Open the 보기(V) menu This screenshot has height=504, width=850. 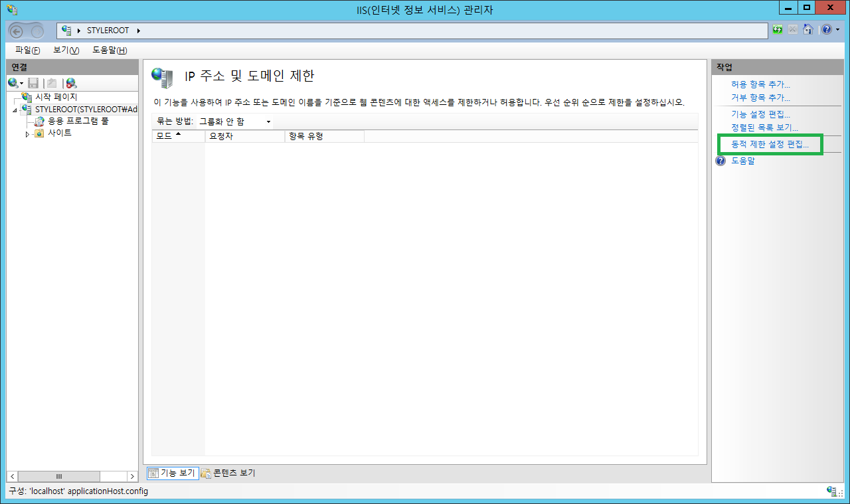[x=66, y=50]
